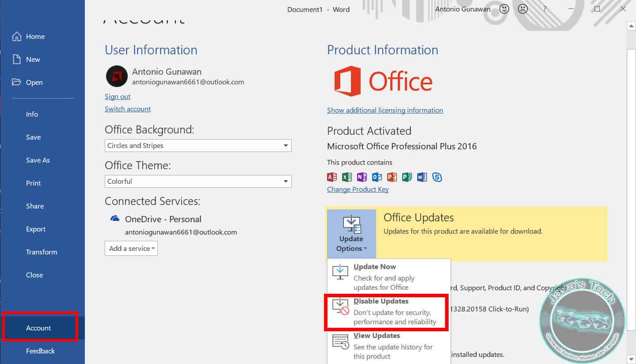This screenshot has width=636, height=364.
Task: Click the smiley feedback face icon
Action: [x=504, y=9]
